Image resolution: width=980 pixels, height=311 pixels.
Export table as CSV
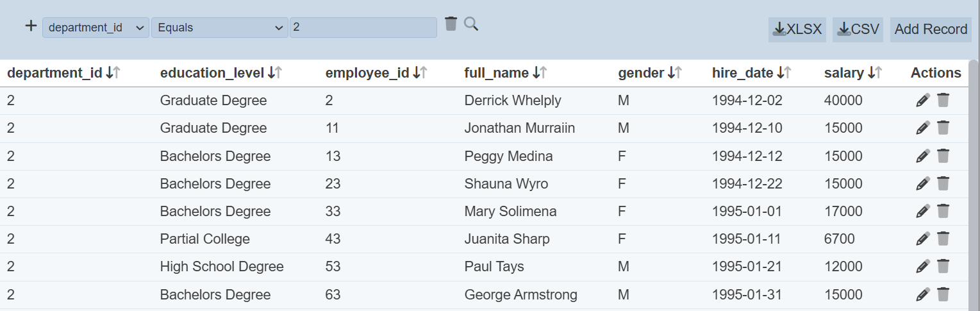[x=858, y=29]
